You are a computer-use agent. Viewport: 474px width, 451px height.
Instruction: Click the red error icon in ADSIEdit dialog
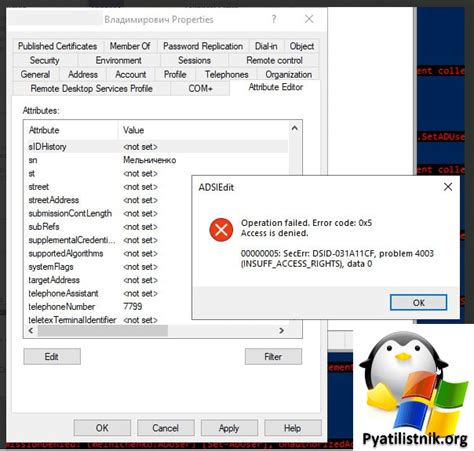(221, 229)
